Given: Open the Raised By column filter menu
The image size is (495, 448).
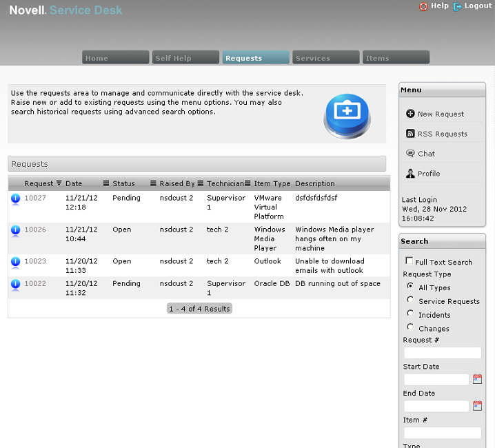Looking at the screenshot, I should tap(201, 183).
